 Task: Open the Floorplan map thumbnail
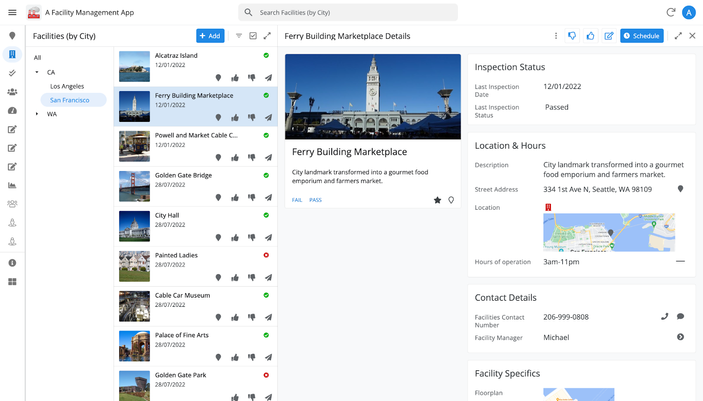(578, 394)
